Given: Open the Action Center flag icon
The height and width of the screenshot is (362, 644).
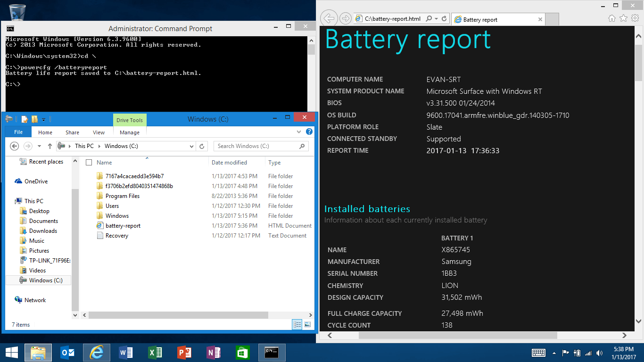Looking at the screenshot, I should pyautogui.click(x=566, y=353).
